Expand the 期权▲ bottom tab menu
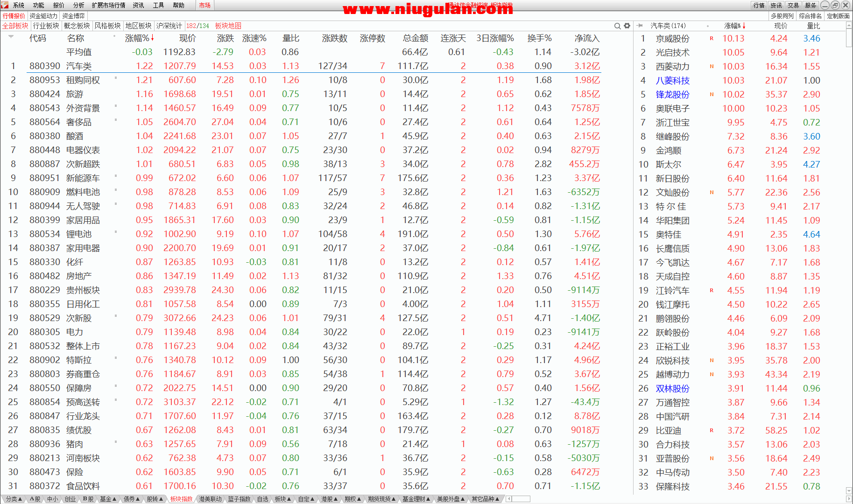This screenshot has width=853, height=504. (353, 499)
